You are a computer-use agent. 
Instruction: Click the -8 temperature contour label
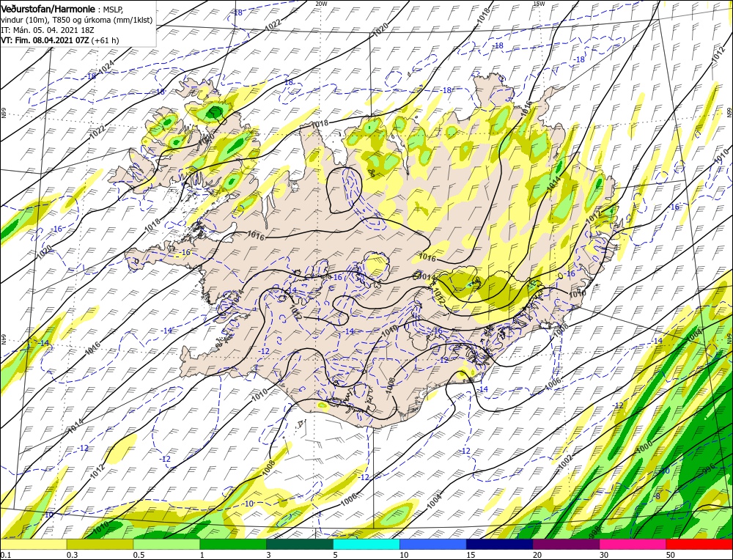click(x=658, y=496)
